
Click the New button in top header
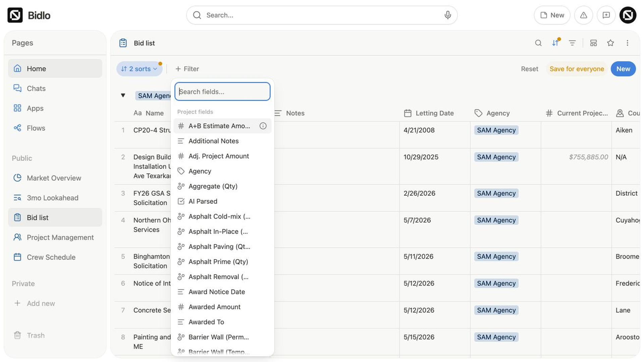552,15
